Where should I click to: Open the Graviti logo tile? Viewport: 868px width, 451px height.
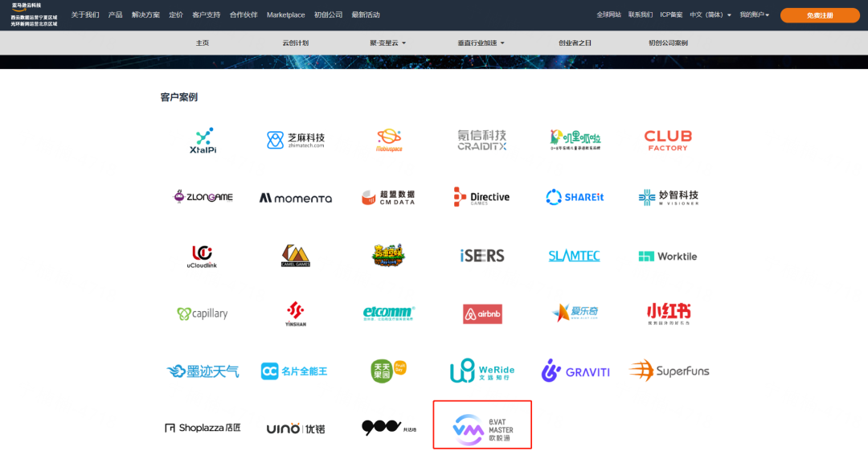point(575,371)
